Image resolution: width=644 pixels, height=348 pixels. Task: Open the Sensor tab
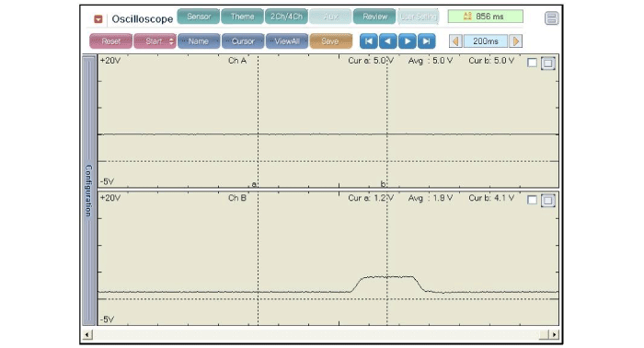coord(199,17)
